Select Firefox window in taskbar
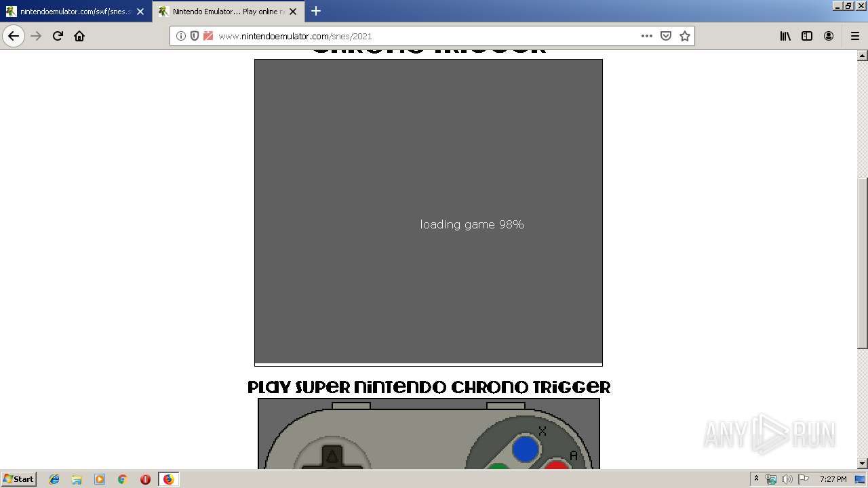The width and height of the screenshot is (868, 488). [168, 479]
